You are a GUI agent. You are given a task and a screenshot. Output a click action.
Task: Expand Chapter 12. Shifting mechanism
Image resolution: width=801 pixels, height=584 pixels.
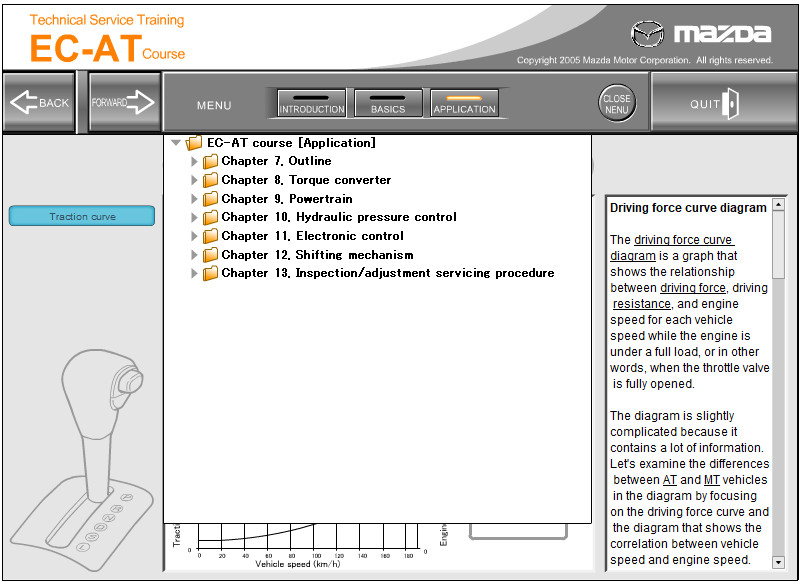194,254
